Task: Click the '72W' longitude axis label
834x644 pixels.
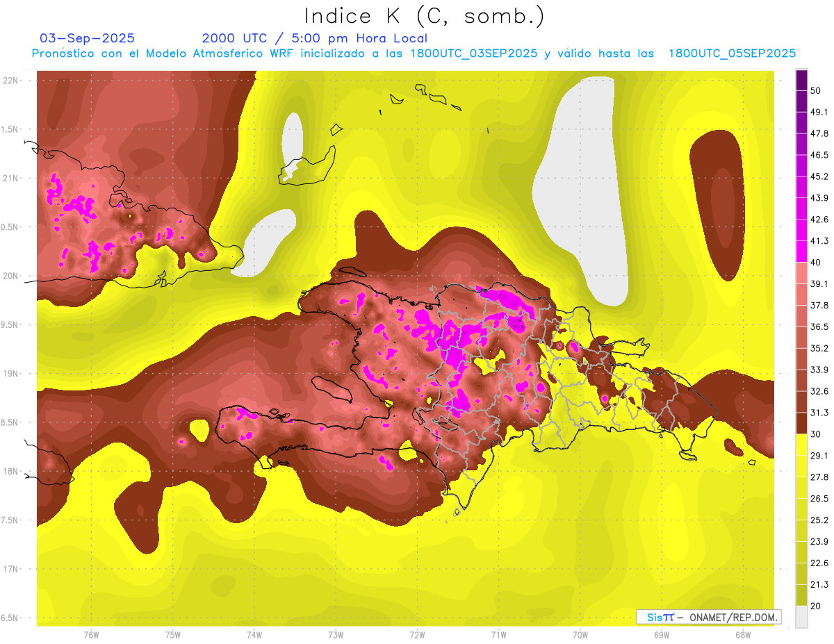Action: tap(417, 635)
